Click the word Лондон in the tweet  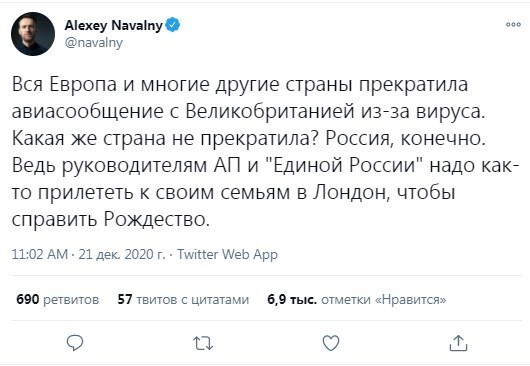(351, 192)
